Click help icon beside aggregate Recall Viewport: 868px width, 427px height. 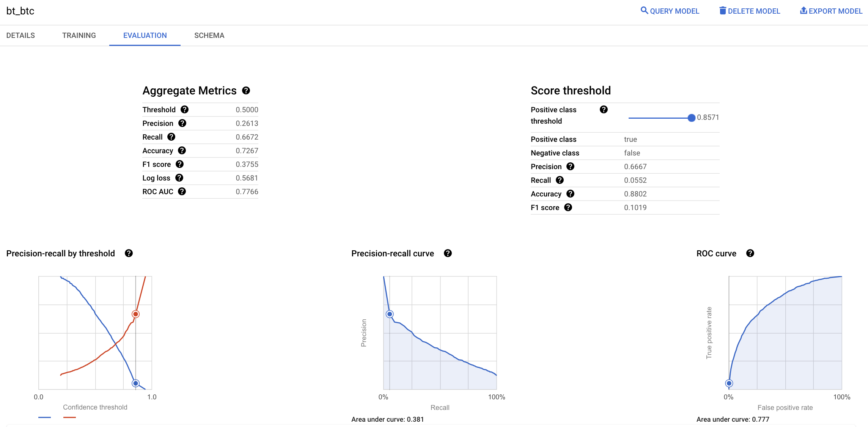171,137
